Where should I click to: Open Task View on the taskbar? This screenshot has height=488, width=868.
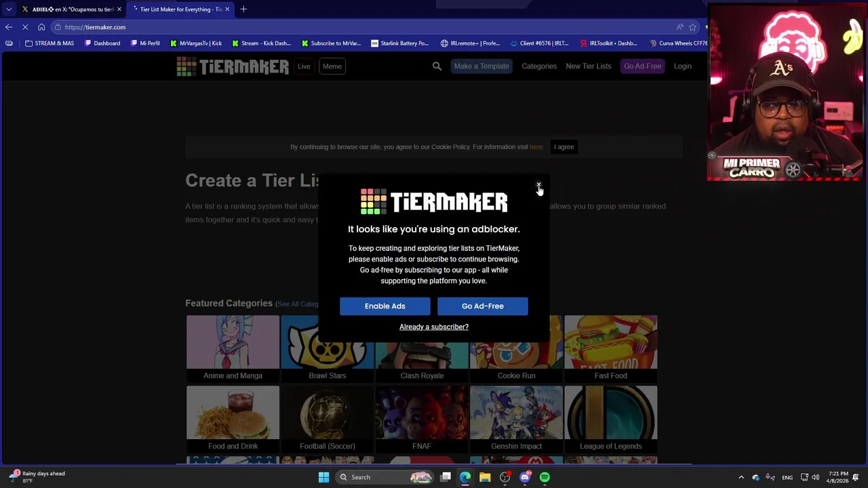(446, 477)
